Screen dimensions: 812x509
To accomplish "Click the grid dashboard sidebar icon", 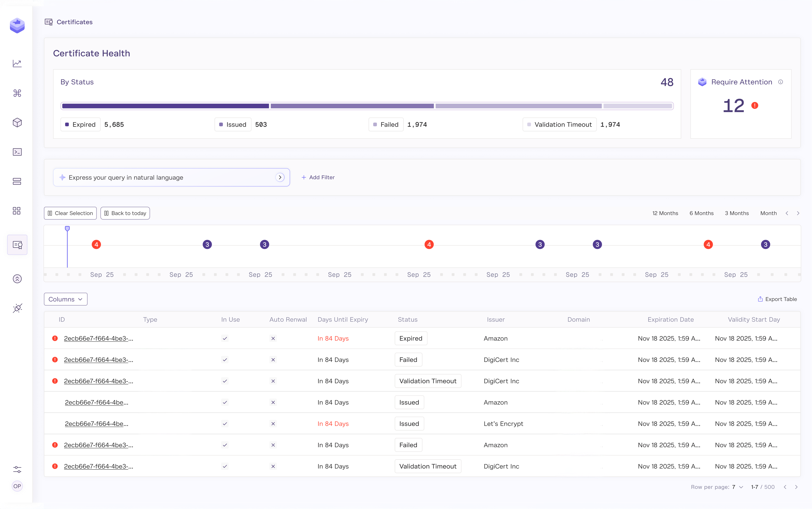I will coord(17,211).
